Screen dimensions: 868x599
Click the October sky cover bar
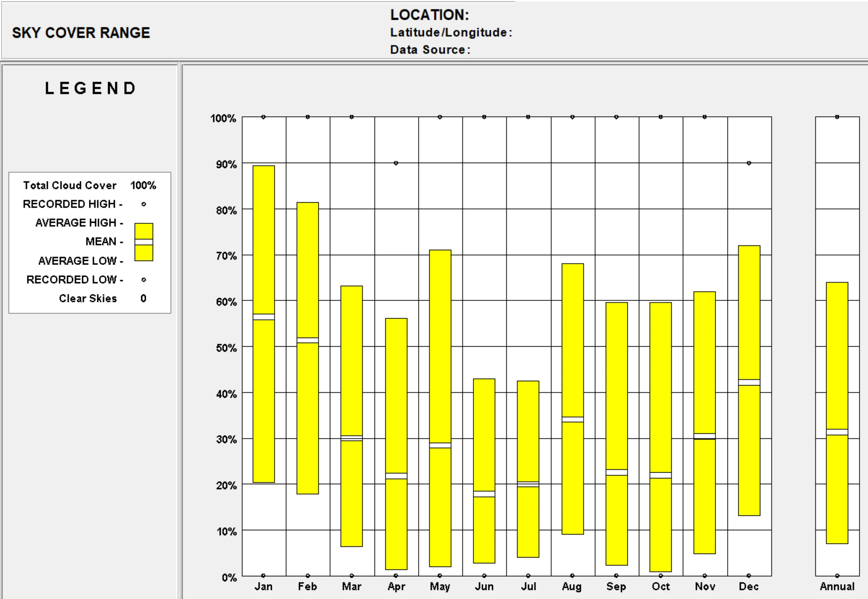[660, 437]
